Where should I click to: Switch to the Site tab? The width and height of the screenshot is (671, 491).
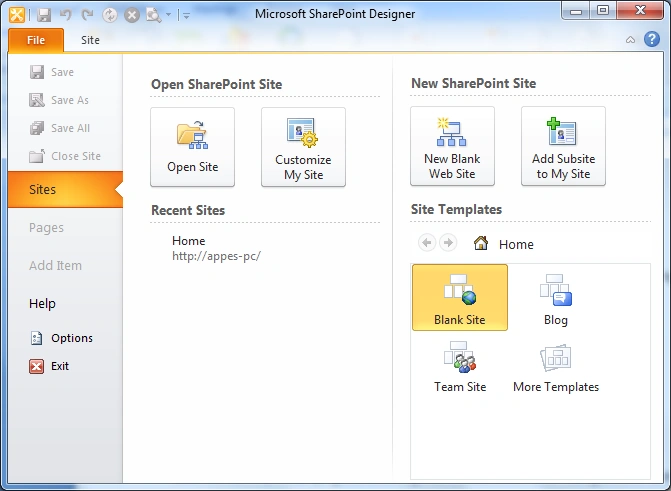[x=90, y=40]
